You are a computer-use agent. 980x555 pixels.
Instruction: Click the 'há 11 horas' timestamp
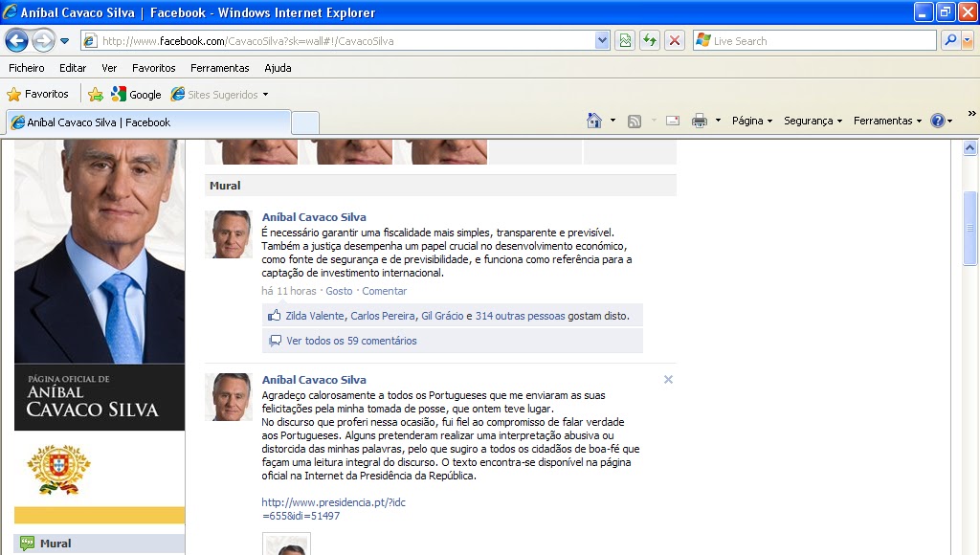[x=289, y=291]
